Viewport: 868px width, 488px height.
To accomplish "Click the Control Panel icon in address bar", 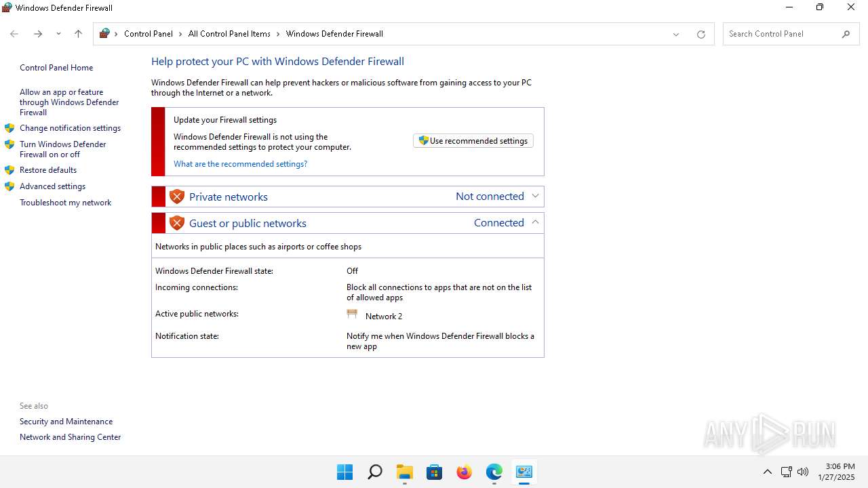I will (x=104, y=33).
